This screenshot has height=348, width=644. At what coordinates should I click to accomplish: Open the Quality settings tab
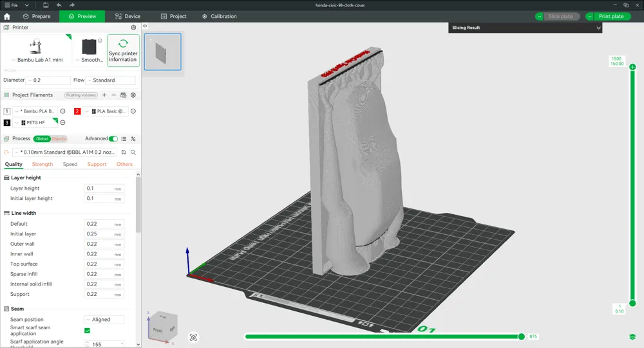[x=14, y=164]
